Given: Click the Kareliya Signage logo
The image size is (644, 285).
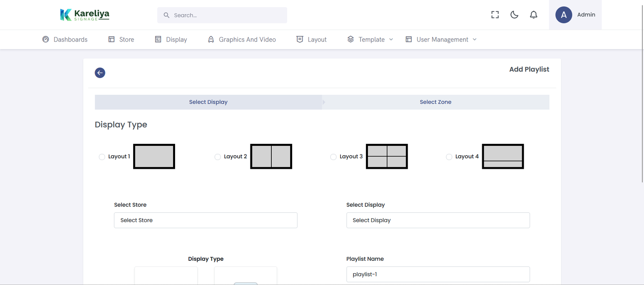Looking at the screenshot, I should [x=85, y=15].
